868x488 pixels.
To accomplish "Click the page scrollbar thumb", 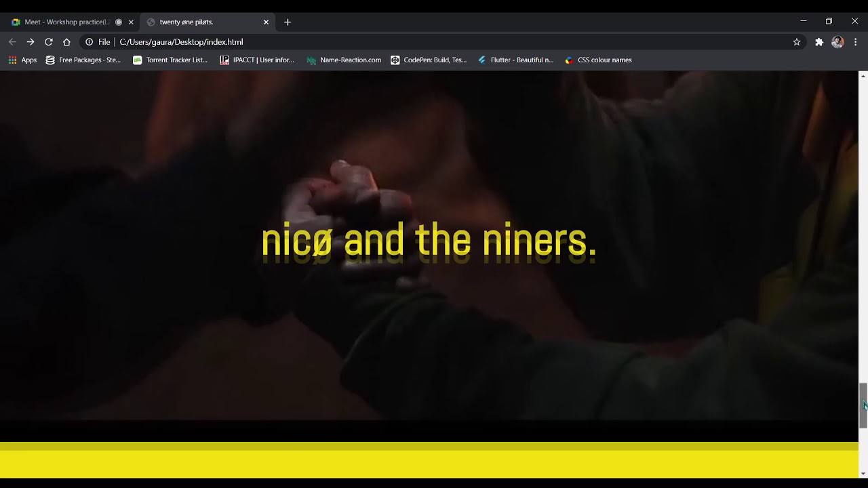I will click(x=863, y=405).
